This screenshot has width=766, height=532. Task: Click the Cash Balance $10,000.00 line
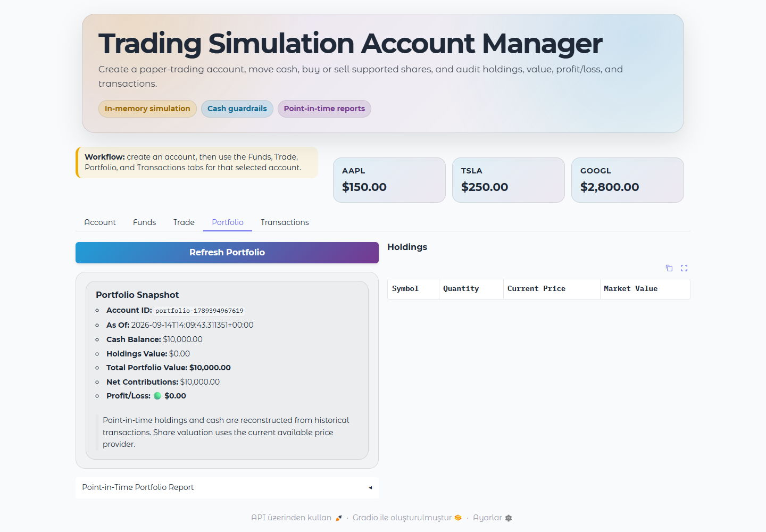154,339
